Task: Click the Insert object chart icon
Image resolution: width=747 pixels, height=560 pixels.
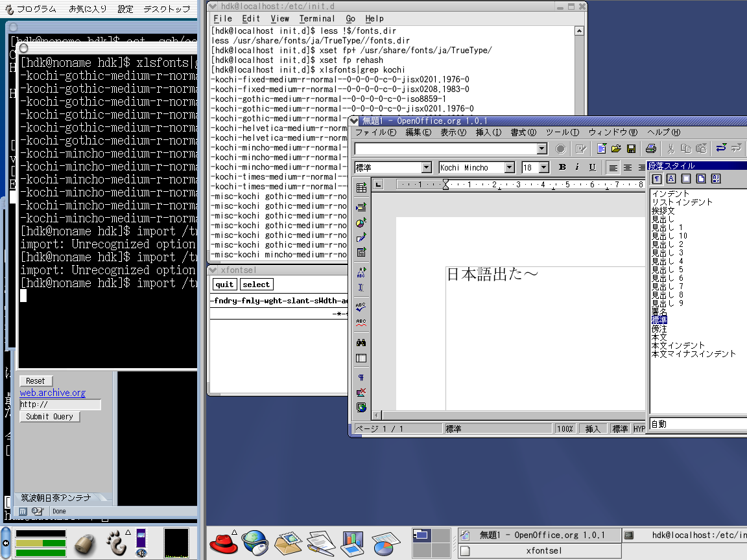Action: click(361, 222)
